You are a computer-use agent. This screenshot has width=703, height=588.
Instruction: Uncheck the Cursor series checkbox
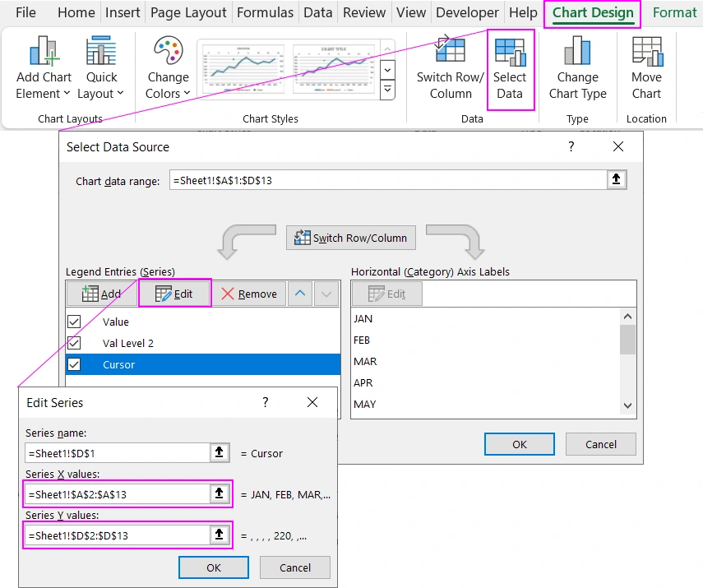pos(74,364)
